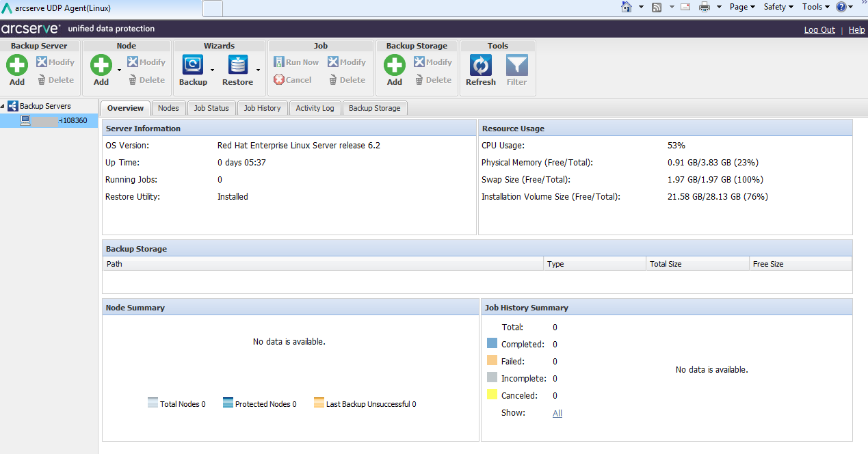Open browser Safety menu
The width and height of the screenshot is (868, 454).
tap(778, 7)
